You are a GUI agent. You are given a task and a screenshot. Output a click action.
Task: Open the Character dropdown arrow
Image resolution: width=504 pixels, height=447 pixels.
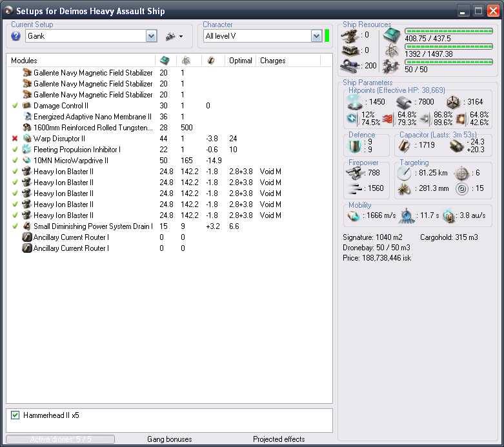316,36
